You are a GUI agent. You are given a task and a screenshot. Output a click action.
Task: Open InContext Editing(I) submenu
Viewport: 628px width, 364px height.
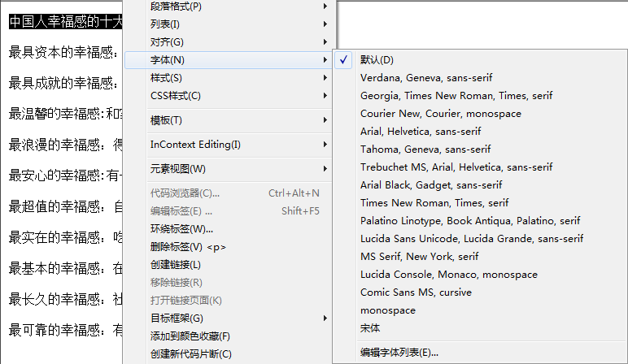click(x=195, y=145)
